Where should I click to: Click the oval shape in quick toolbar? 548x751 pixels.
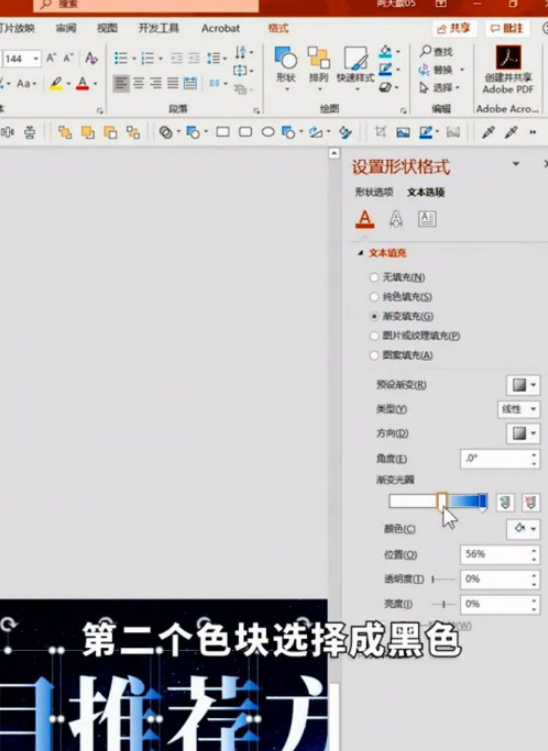coord(268,132)
